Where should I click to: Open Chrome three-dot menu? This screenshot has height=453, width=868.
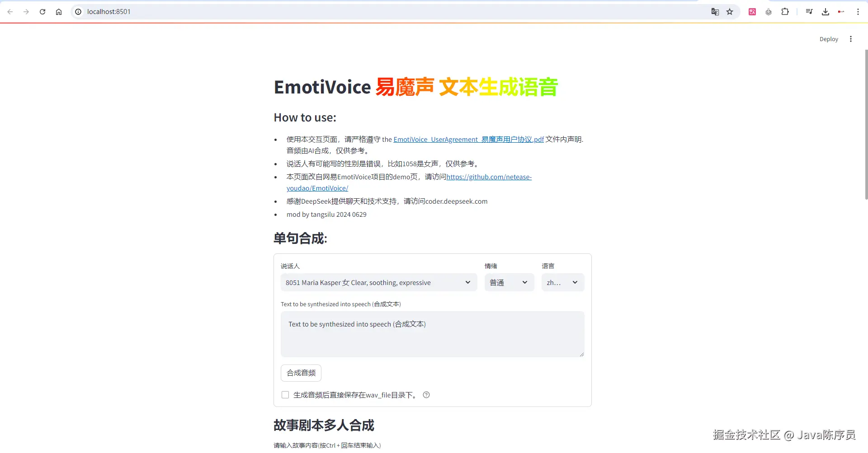pyautogui.click(x=858, y=12)
